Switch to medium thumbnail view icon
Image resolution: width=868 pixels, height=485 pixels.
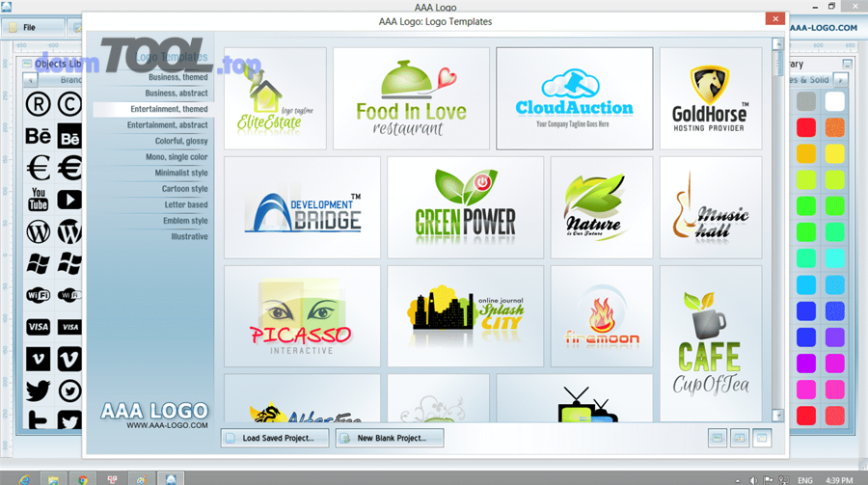tap(740, 438)
